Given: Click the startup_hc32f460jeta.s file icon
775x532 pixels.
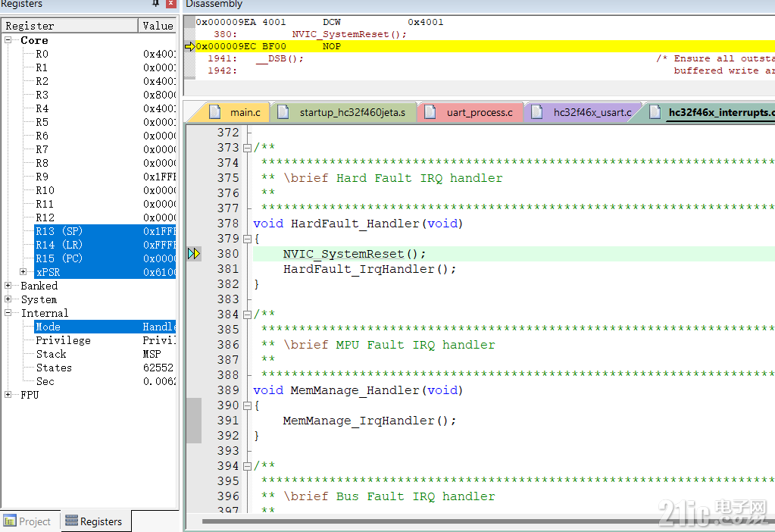Looking at the screenshot, I should coord(283,112).
